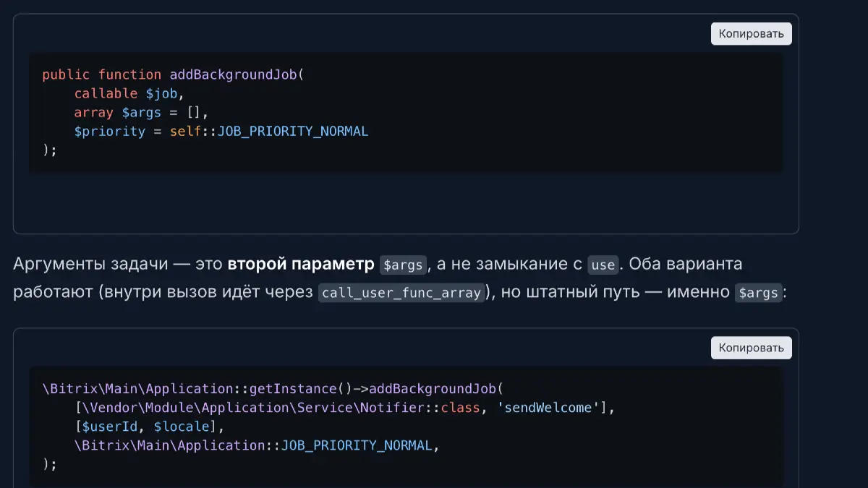This screenshot has height=488, width=868.
Task: Click the array type before $args parameter
Action: 92,112
